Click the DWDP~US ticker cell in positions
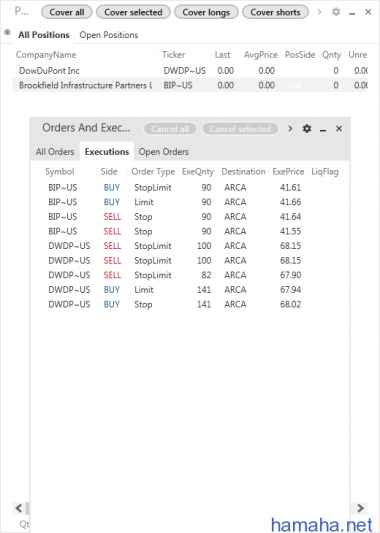 point(185,71)
